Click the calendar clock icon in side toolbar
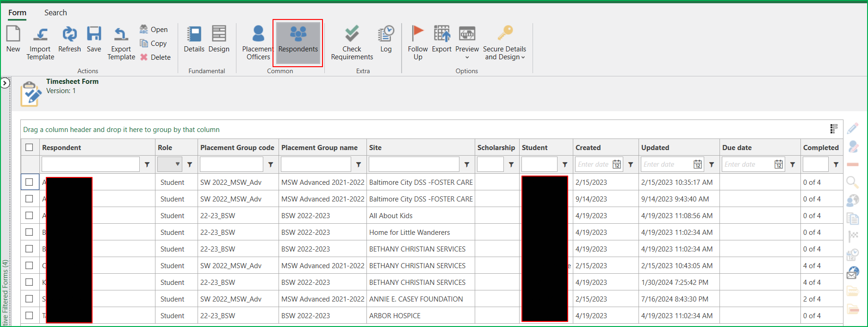This screenshot has height=327, width=868. point(853,254)
